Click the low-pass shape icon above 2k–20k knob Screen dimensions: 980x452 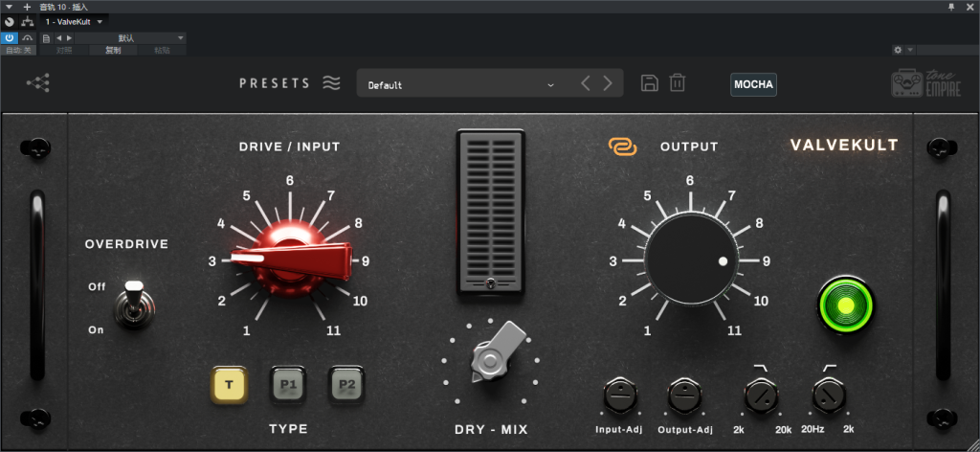[761, 368]
